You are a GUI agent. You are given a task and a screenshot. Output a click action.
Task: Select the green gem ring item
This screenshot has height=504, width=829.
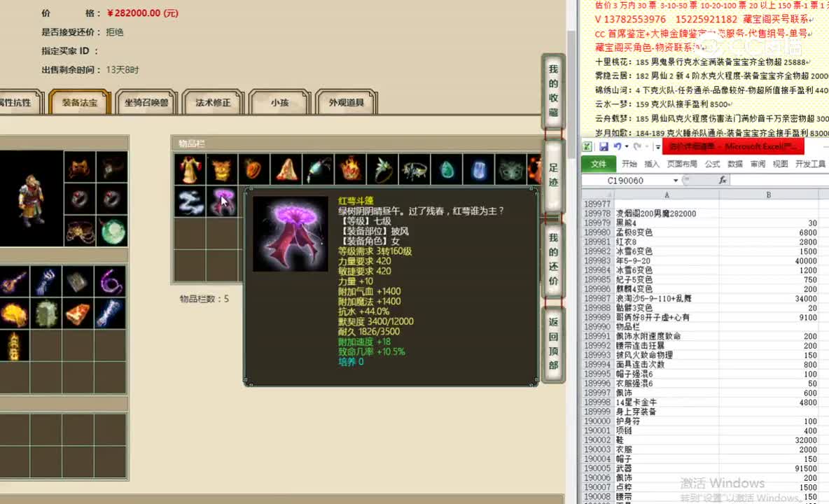tap(383, 169)
